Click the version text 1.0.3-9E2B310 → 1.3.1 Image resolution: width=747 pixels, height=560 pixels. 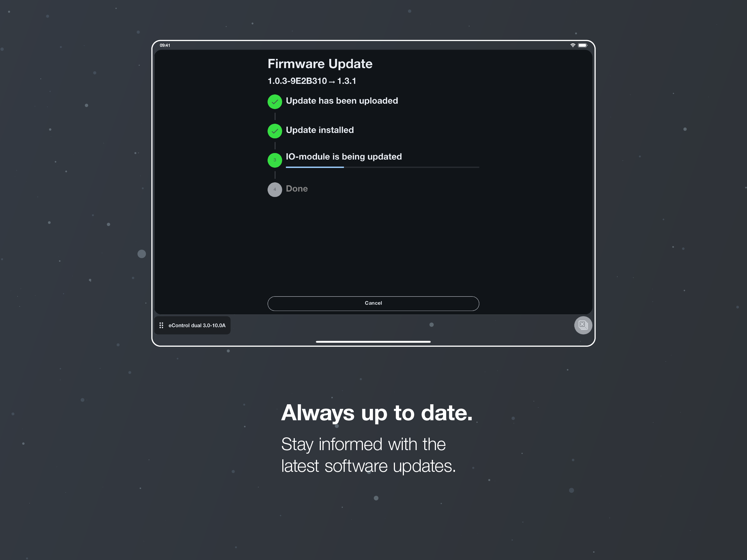point(312,81)
